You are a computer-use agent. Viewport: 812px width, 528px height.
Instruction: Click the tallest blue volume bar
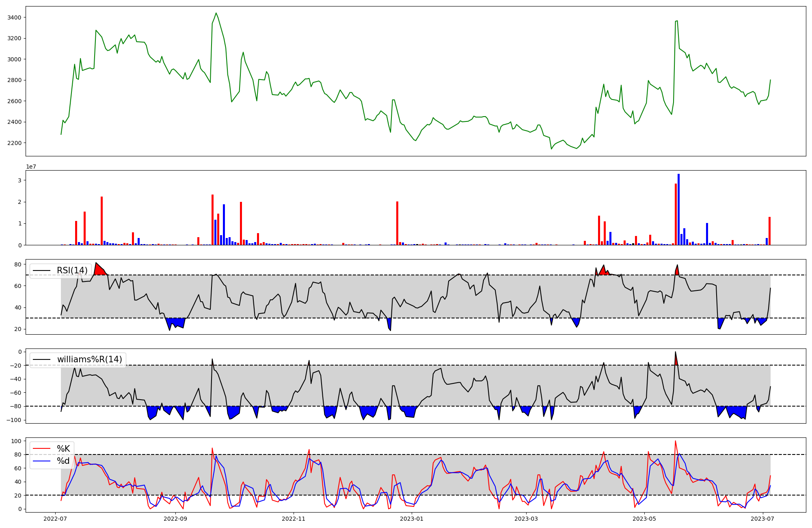678,209
